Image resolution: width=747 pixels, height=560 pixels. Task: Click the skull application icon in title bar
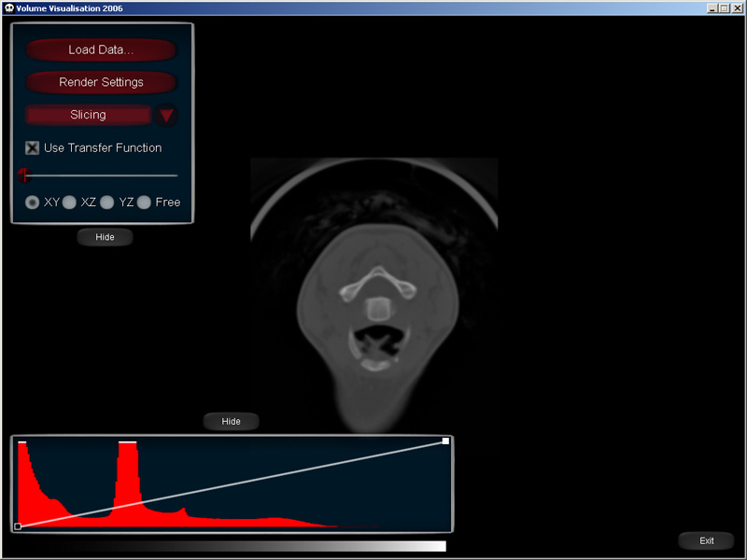tap(8, 8)
